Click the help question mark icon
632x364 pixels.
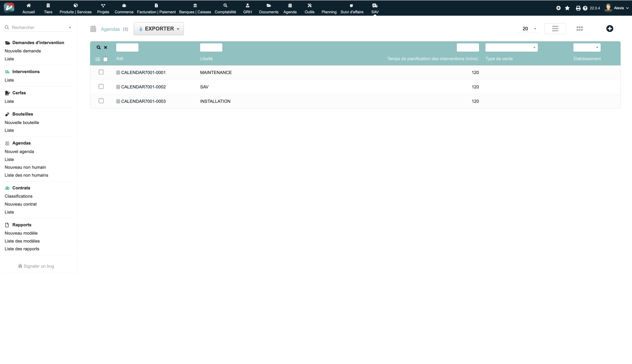[x=585, y=8]
